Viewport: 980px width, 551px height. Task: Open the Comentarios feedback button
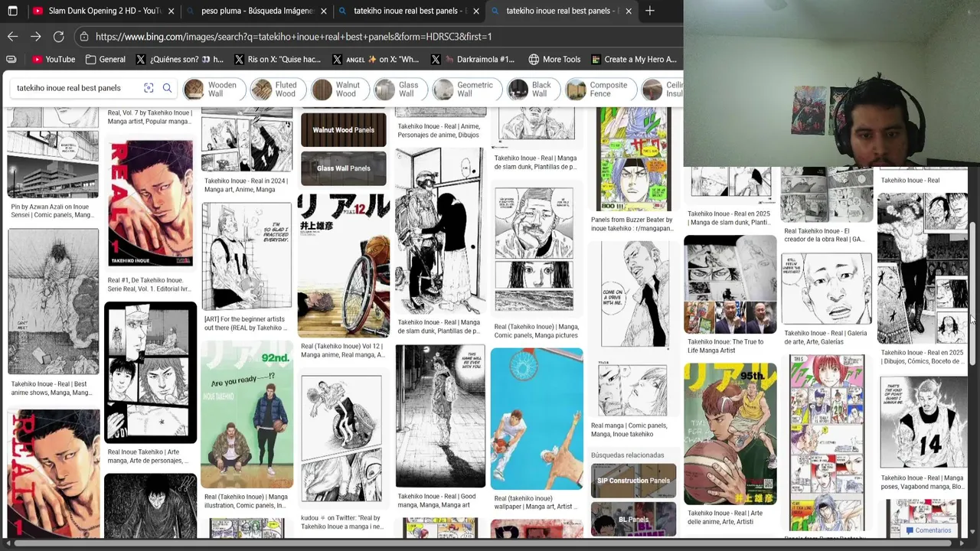pyautogui.click(x=928, y=530)
